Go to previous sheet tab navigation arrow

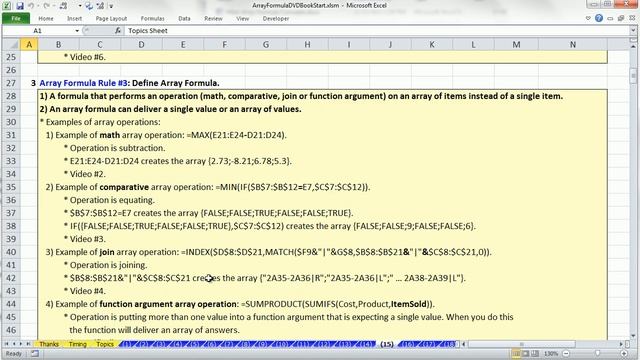[13, 344]
